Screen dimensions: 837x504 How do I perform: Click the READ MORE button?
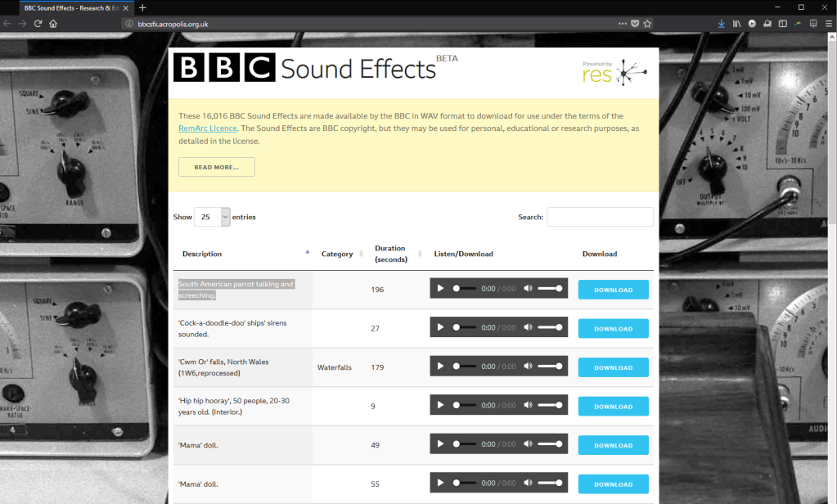tap(216, 167)
